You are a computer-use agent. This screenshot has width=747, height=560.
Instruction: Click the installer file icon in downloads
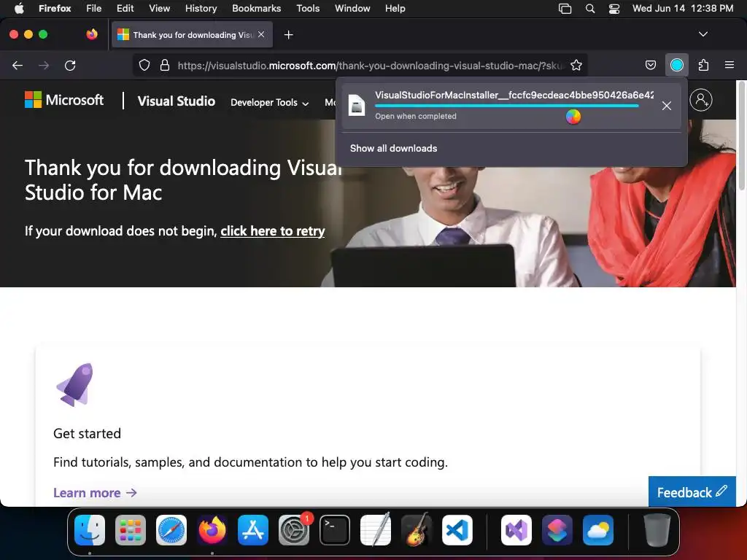pos(356,105)
